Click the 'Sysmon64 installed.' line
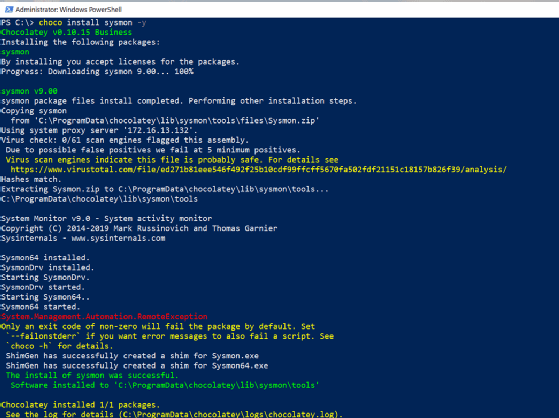 (45, 258)
